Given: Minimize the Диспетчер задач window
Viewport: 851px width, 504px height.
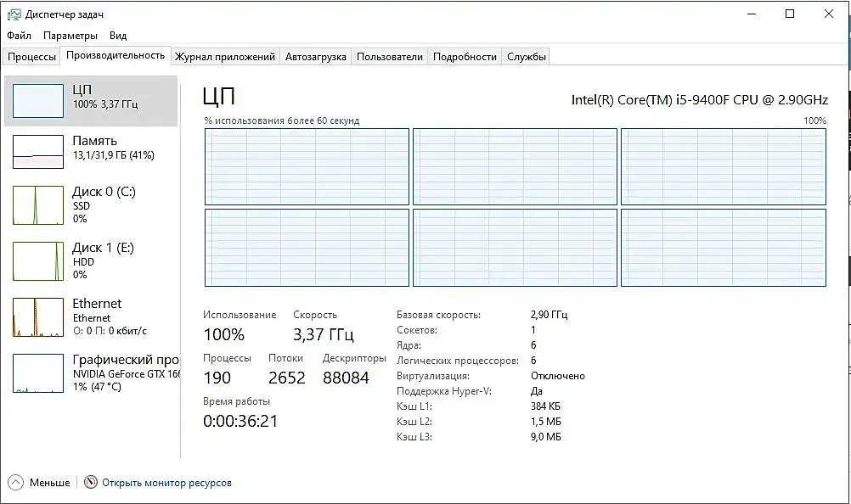Looking at the screenshot, I should click(752, 14).
